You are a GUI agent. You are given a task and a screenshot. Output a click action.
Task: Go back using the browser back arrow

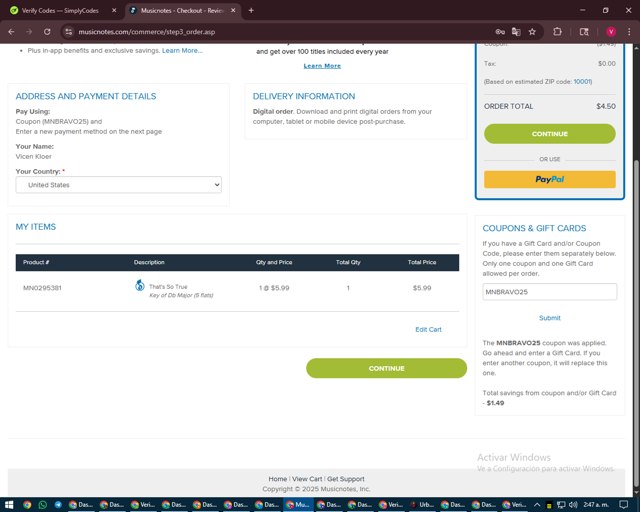11,32
